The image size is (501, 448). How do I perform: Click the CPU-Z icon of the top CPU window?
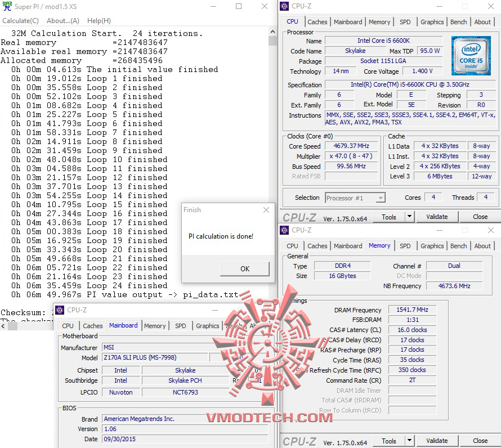click(284, 6)
